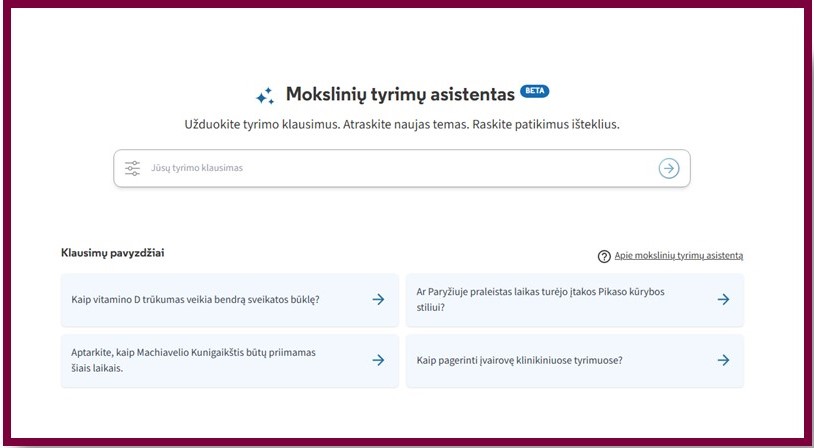Click arrow on the klinikiniuose tyrimuose card
814x448 pixels.
coord(723,360)
